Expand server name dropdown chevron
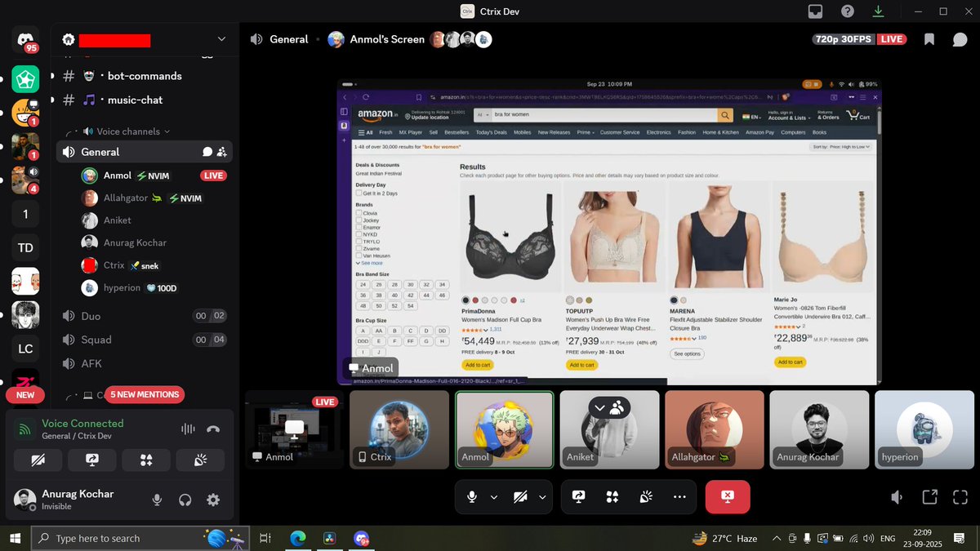Viewport: 980px width, 551px height. pyautogui.click(x=221, y=39)
